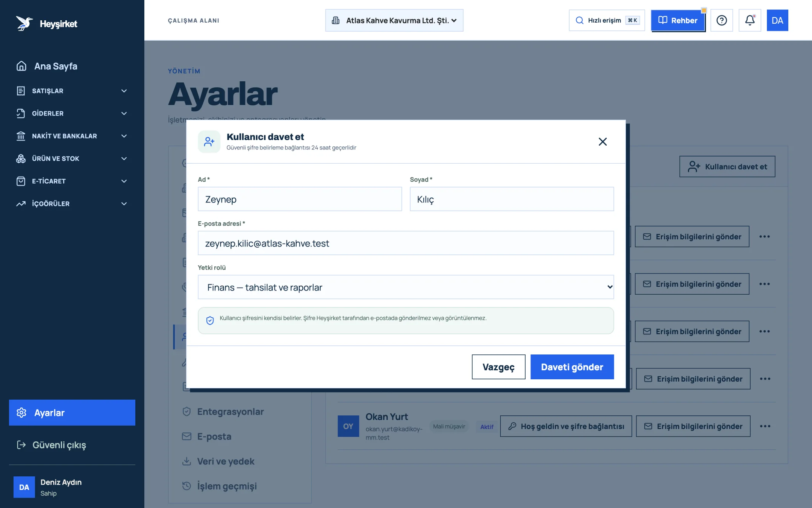
Task: Expand the Nakit ve Bankalar chevron
Action: tap(124, 136)
